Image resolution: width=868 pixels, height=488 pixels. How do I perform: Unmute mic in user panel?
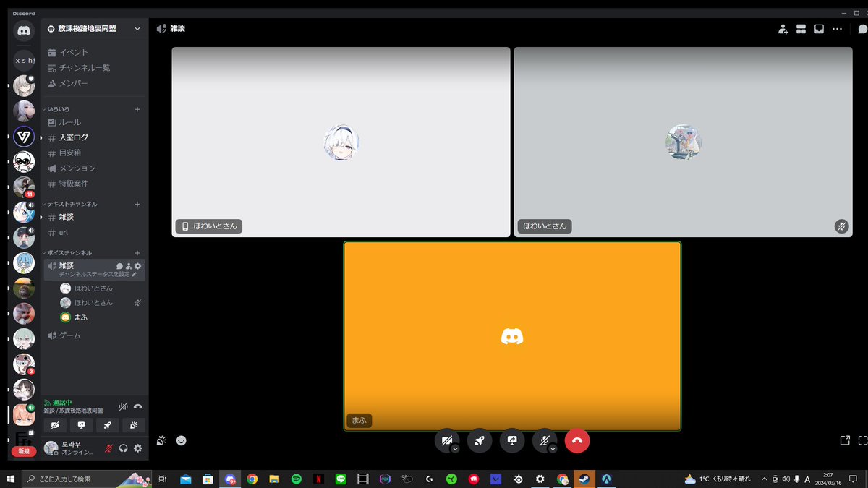click(x=109, y=448)
